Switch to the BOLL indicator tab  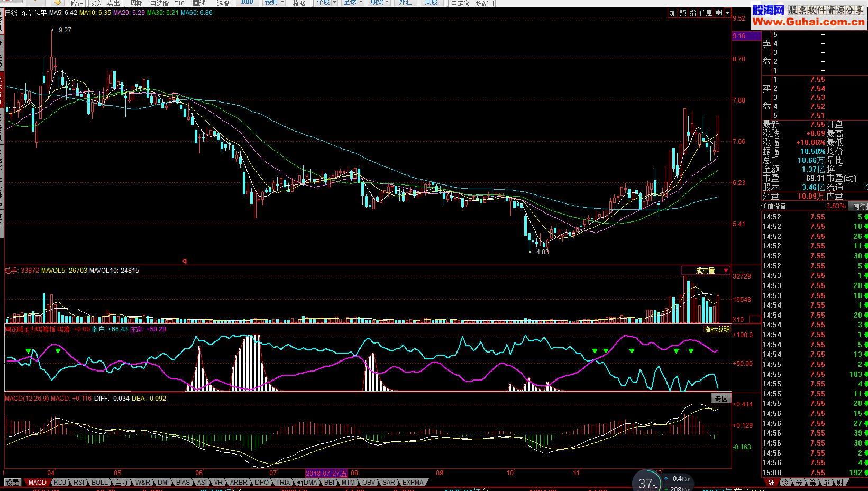coord(99,483)
